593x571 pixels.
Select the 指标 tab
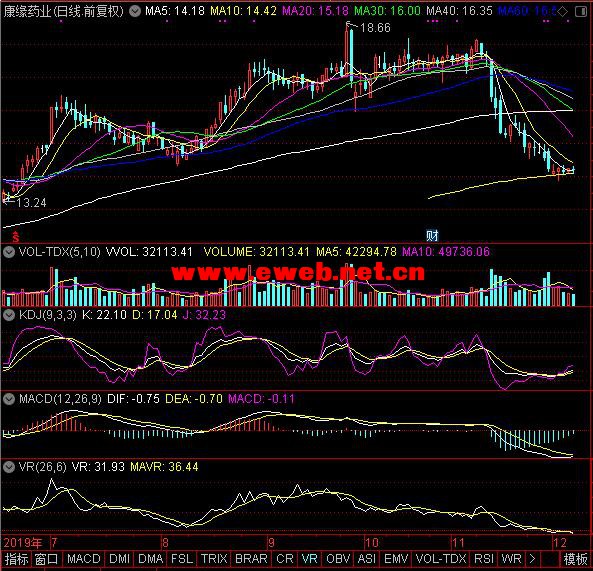[16, 559]
